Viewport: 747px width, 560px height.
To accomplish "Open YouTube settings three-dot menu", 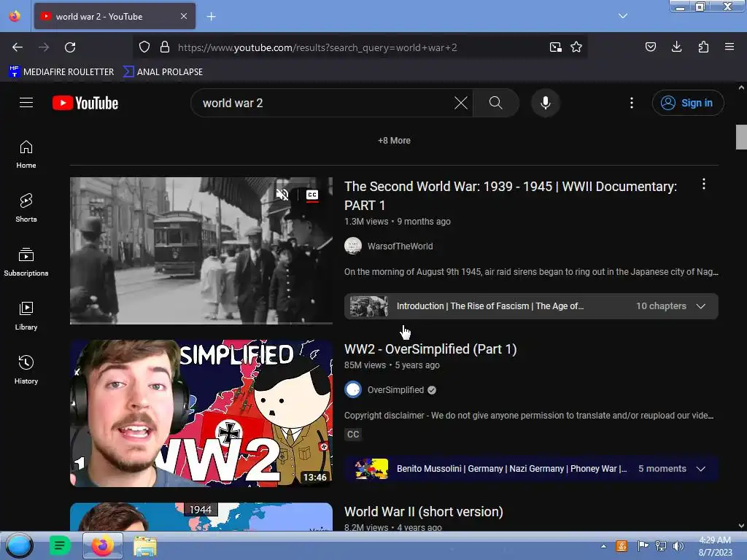I will point(632,103).
